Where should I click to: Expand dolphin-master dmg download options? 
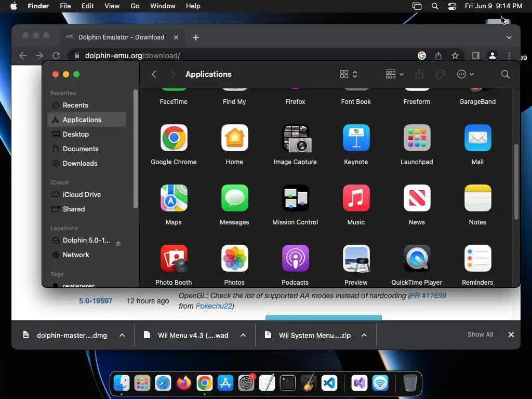[122, 335]
